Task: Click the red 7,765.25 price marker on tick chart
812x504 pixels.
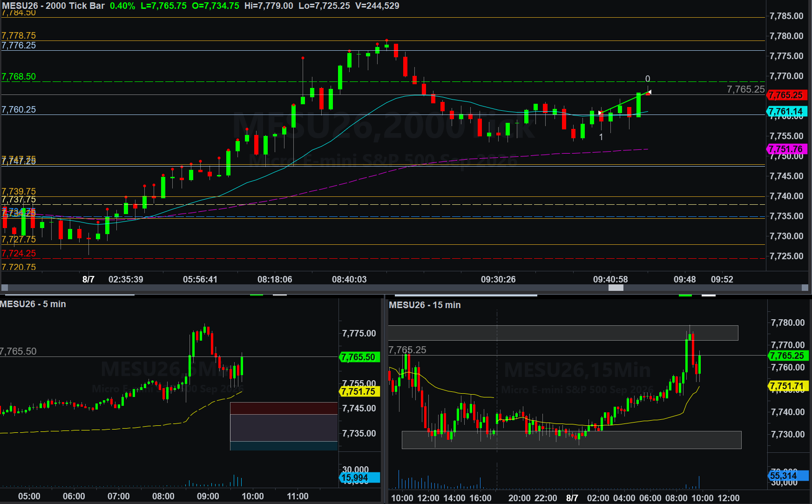Action: coord(786,95)
